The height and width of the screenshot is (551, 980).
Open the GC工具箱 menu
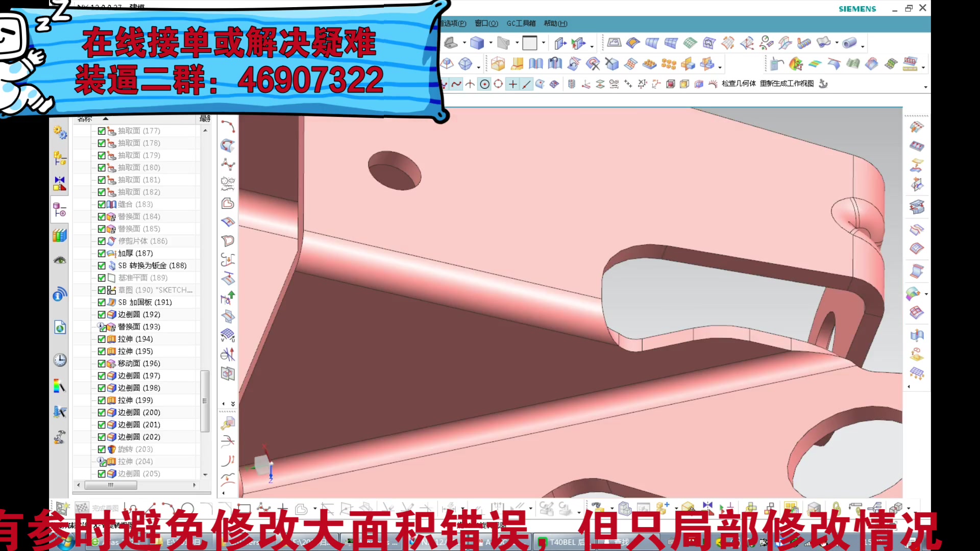(x=521, y=23)
